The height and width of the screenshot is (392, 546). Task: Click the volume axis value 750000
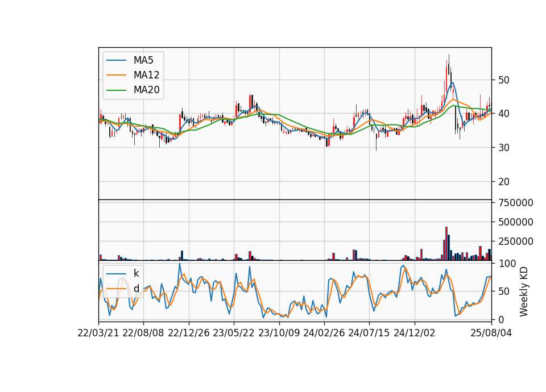[516, 202]
